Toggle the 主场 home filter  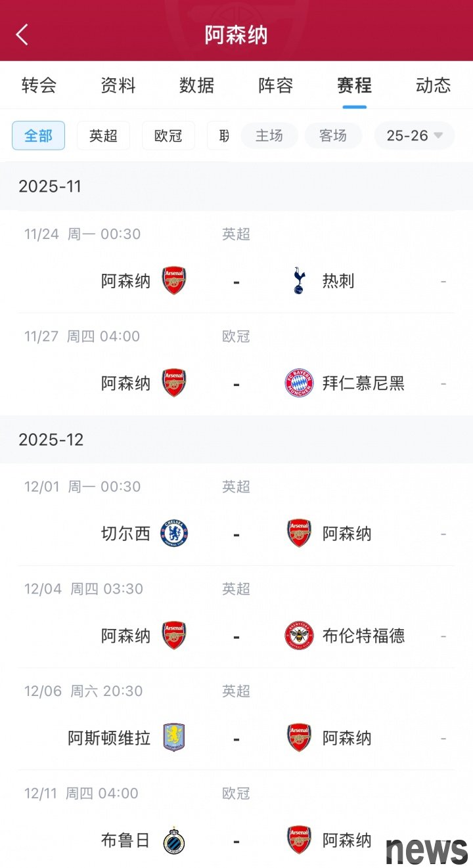click(x=269, y=136)
